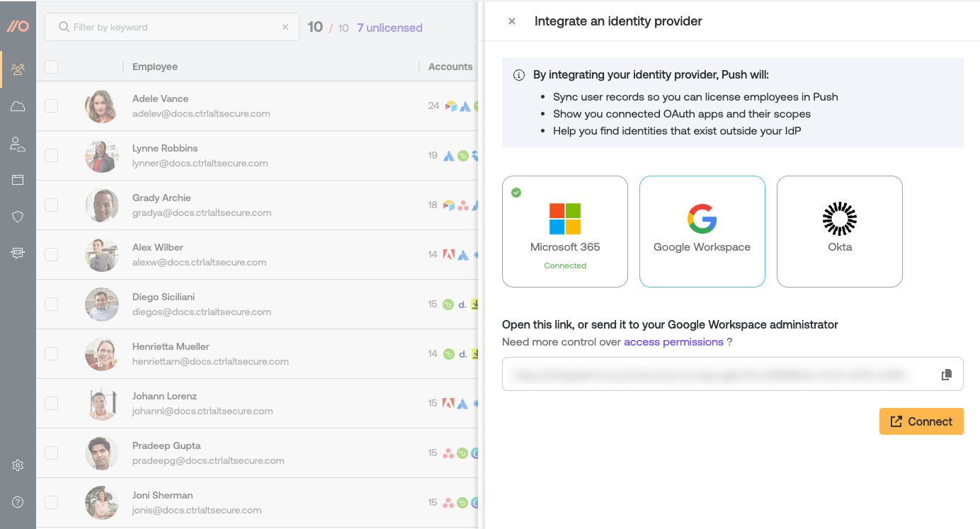Click email lynner@docs.ctrlaltsecure.com
Image resolution: width=980 pixels, height=529 pixels.
pos(200,163)
